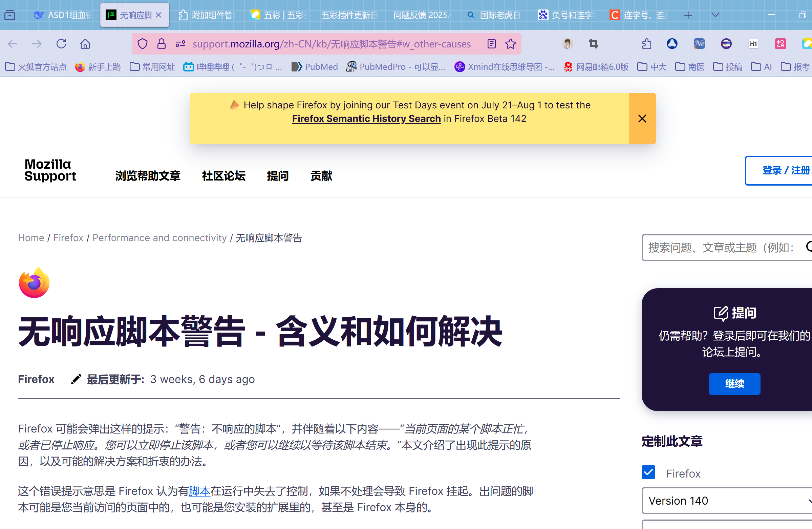Open the list all tabs chevron
Screen dimensions: 812x529
click(x=715, y=15)
